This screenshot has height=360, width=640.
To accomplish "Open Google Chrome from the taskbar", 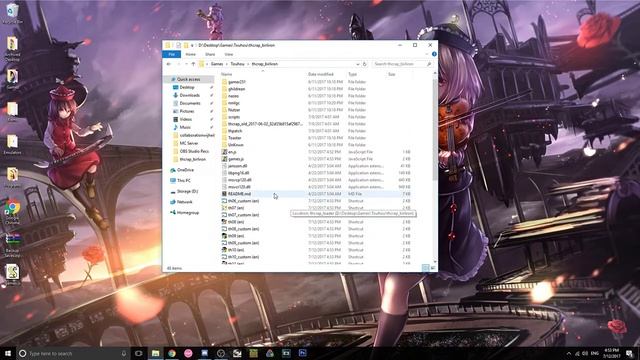I will pos(172,353).
